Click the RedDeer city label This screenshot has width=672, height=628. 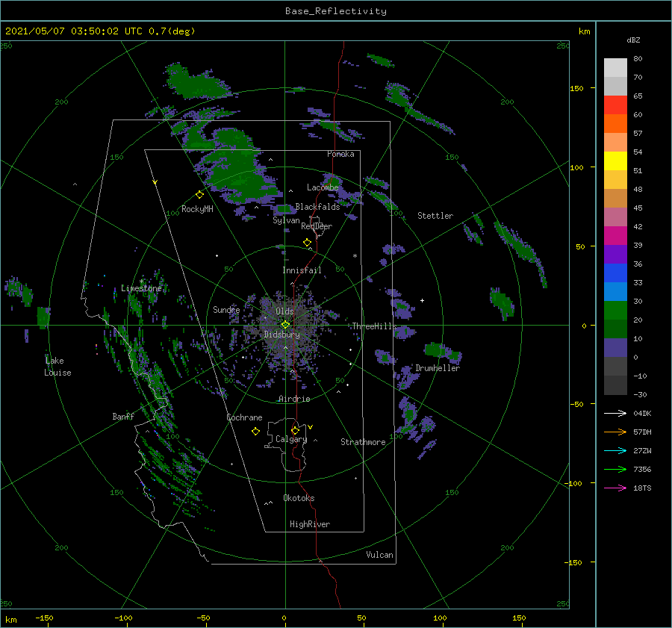point(317,226)
